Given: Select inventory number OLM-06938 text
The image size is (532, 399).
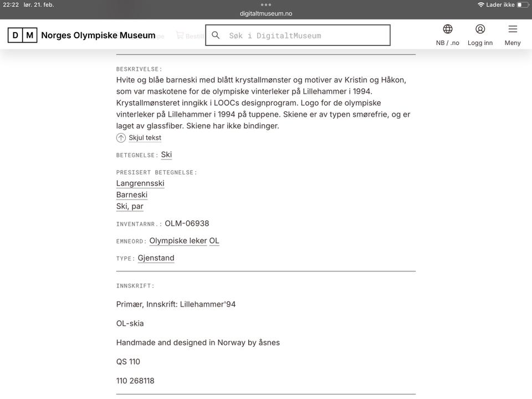Looking at the screenshot, I should pos(187,223).
